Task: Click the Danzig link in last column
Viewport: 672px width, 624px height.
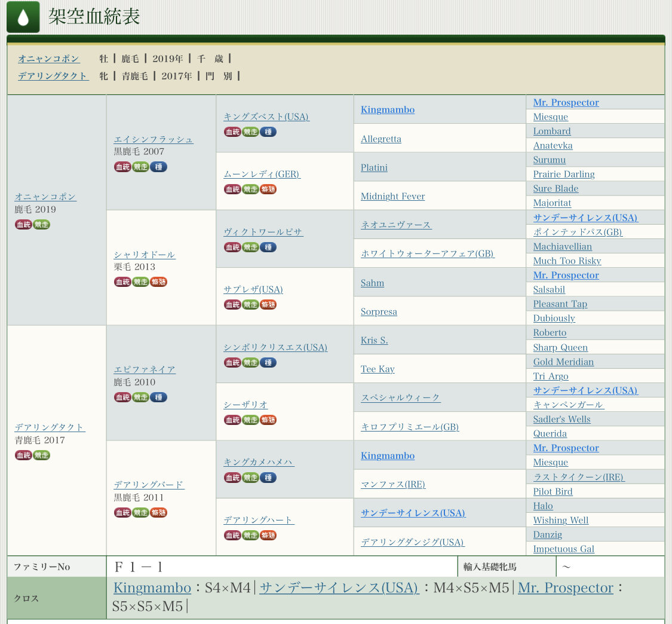Action: coord(547,534)
